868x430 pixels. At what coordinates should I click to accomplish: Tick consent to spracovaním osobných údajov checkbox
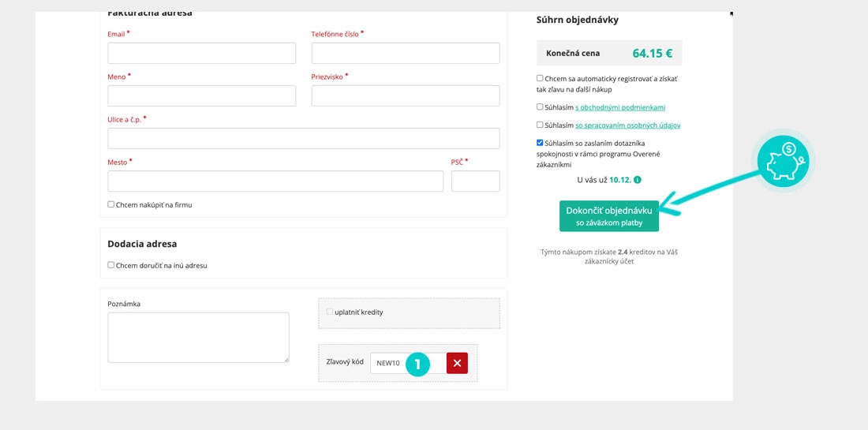pyautogui.click(x=540, y=125)
